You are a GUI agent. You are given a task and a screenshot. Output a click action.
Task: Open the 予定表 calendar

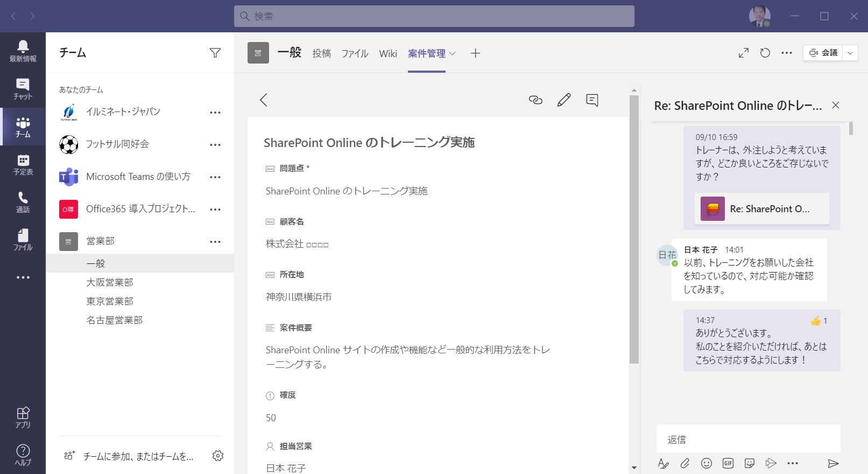[x=23, y=164]
